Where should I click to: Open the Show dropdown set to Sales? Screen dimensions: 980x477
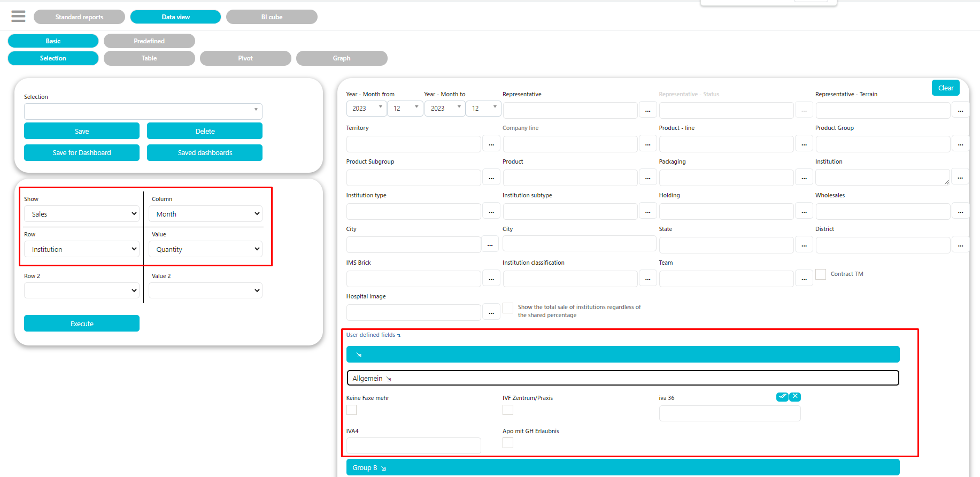(x=82, y=214)
